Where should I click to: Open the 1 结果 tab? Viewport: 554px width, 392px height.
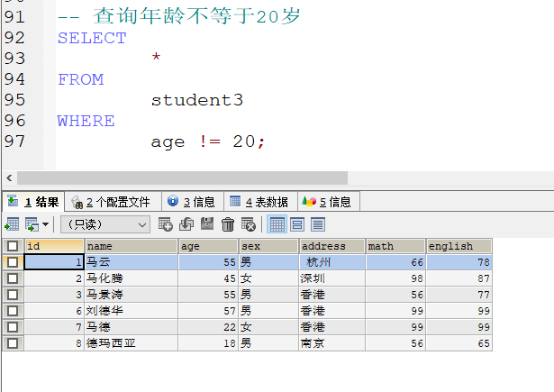click(x=33, y=202)
